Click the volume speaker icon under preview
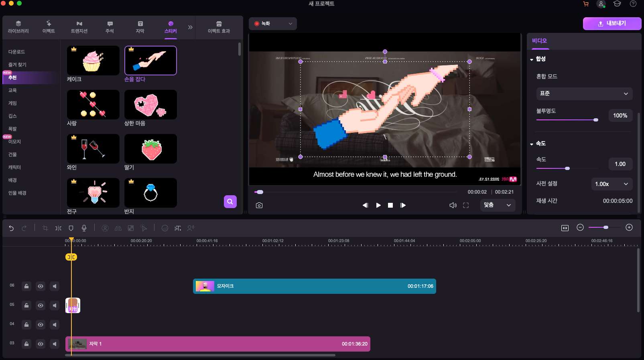The image size is (644, 360). [x=453, y=205]
